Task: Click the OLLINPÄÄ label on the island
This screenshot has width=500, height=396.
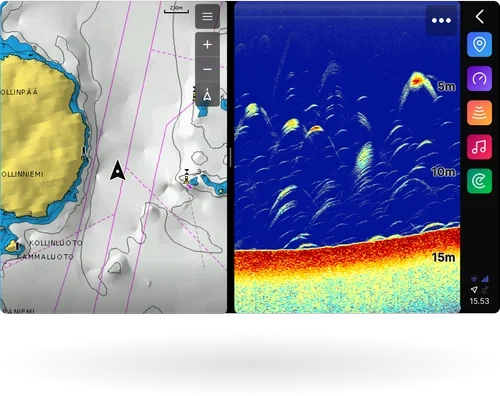Action: (19, 92)
